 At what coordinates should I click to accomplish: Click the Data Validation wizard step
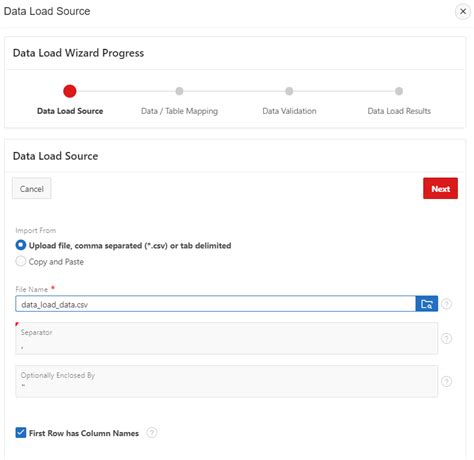pos(289,101)
